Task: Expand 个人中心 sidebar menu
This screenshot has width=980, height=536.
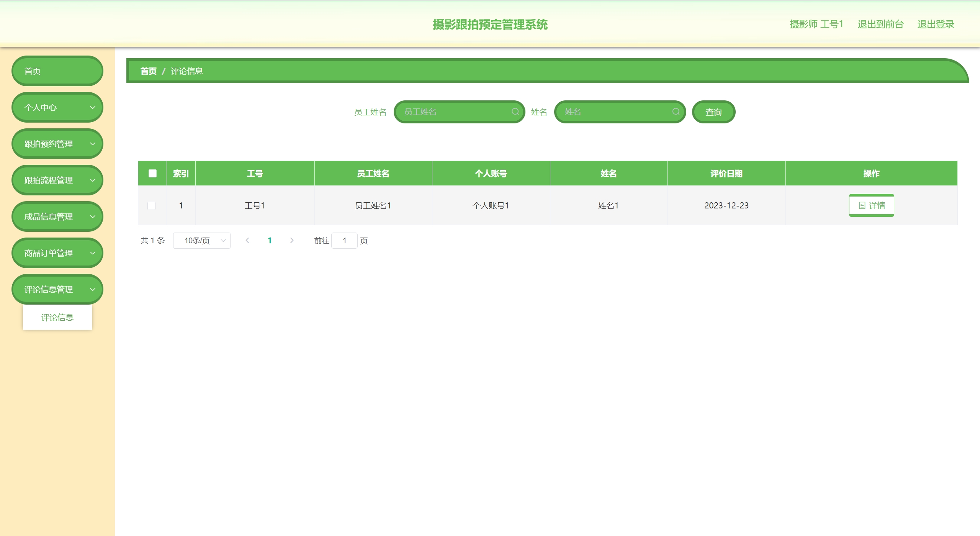Action: point(57,107)
